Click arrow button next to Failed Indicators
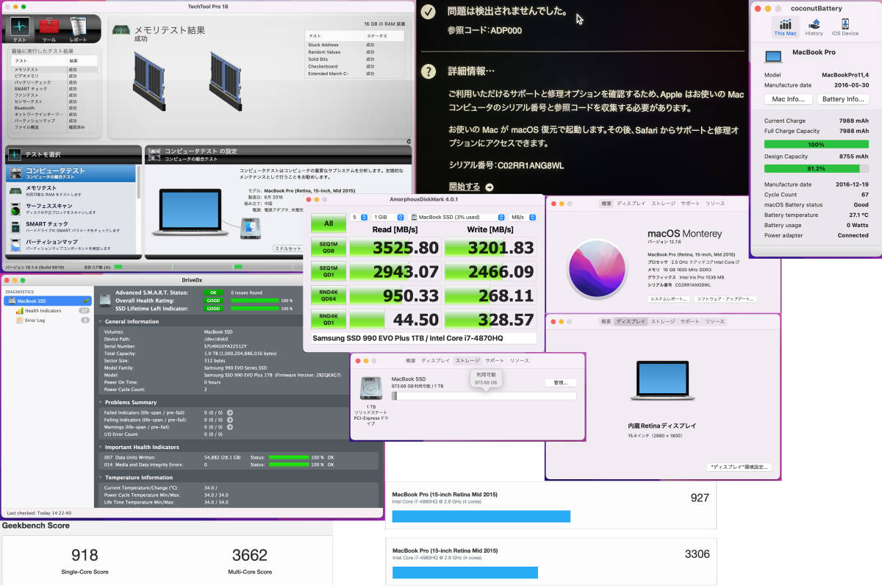This screenshot has width=882, height=588. pyautogui.click(x=229, y=412)
